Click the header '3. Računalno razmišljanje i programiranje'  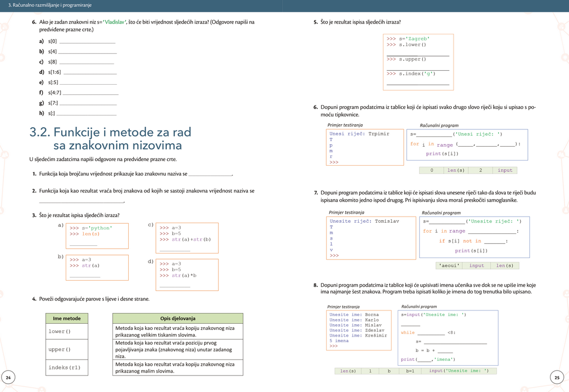point(50,5)
